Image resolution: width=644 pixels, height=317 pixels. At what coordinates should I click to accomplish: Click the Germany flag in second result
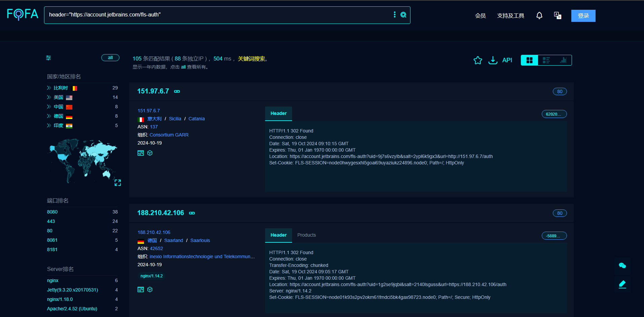[x=141, y=241]
